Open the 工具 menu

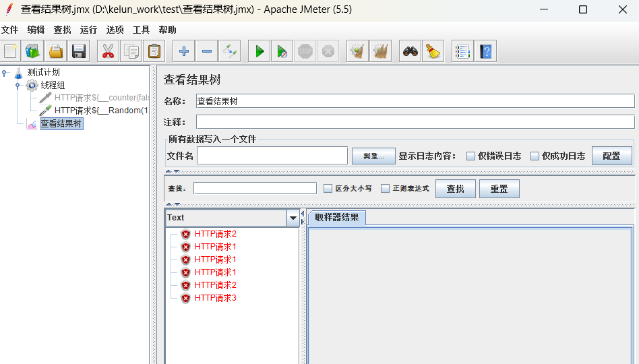coord(141,30)
